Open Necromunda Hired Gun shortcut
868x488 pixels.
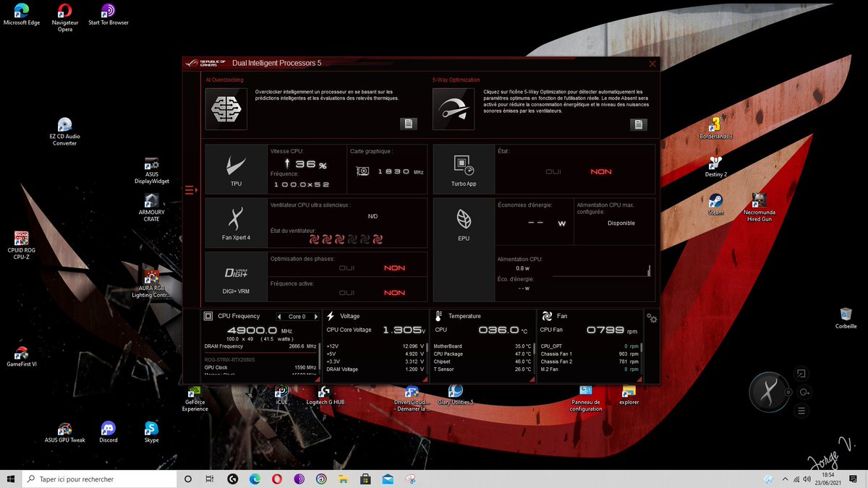pos(759,207)
